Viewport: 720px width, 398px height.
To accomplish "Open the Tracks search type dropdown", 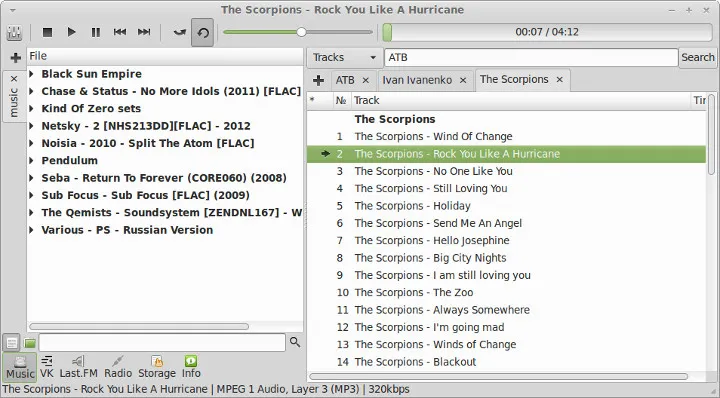I will pyautogui.click(x=344, y=57).
